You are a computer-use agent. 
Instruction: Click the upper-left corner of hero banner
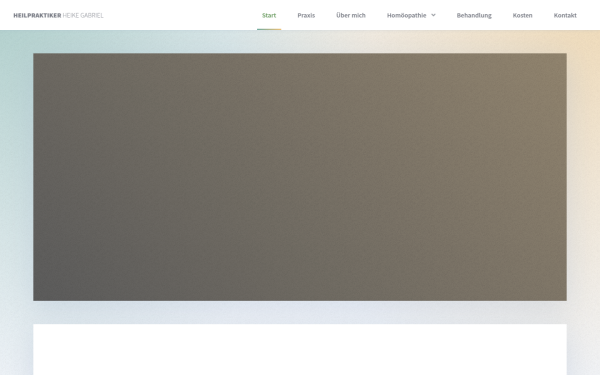(36, 56)
